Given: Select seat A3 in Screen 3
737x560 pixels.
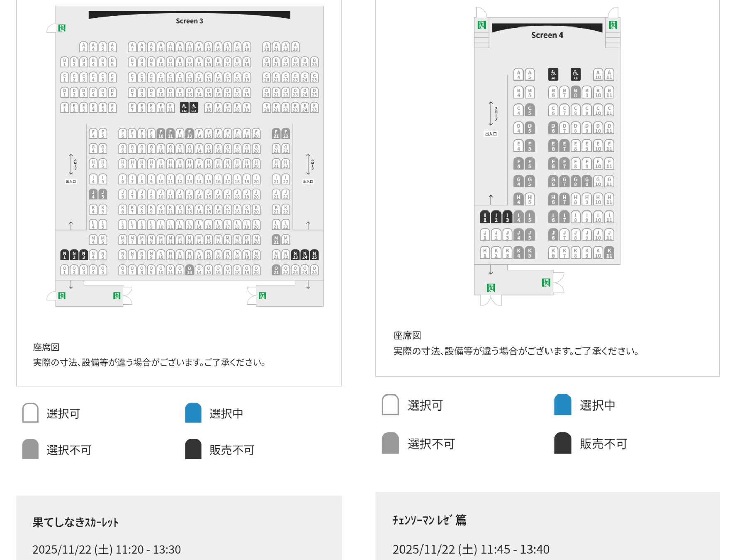Looking at the screenshot, I should pyautogui.click(x=84, y=47).
